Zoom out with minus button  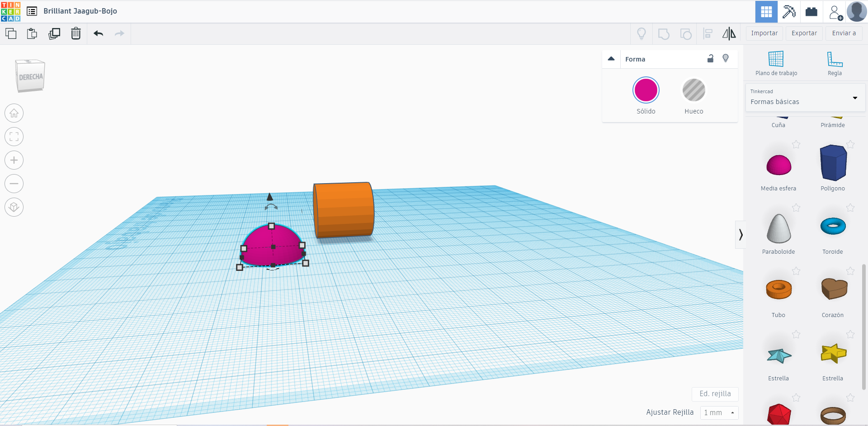[14, 184]
